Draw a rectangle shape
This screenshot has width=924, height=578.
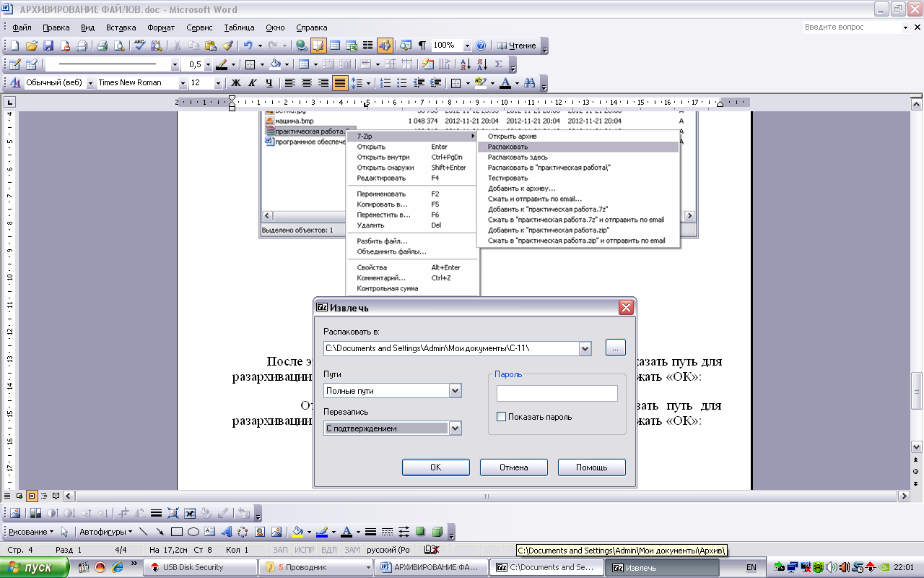pyautogui.click(x=177, y=532)
